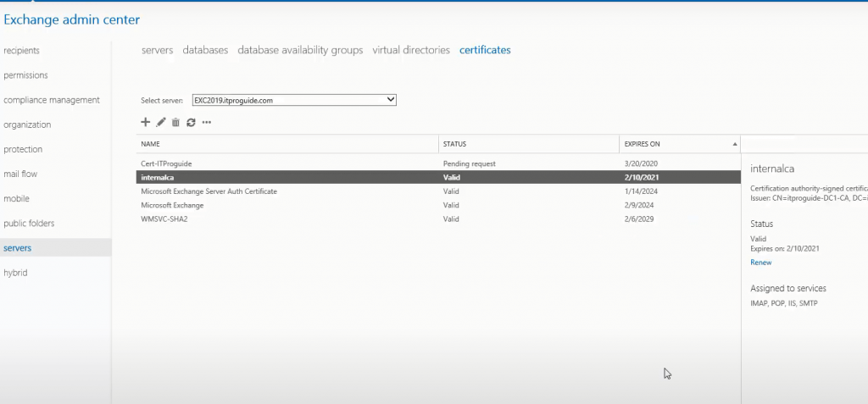Select the certificates tab
The width and height of the screenshot is (868, 404).
click(x=485, y=50)
